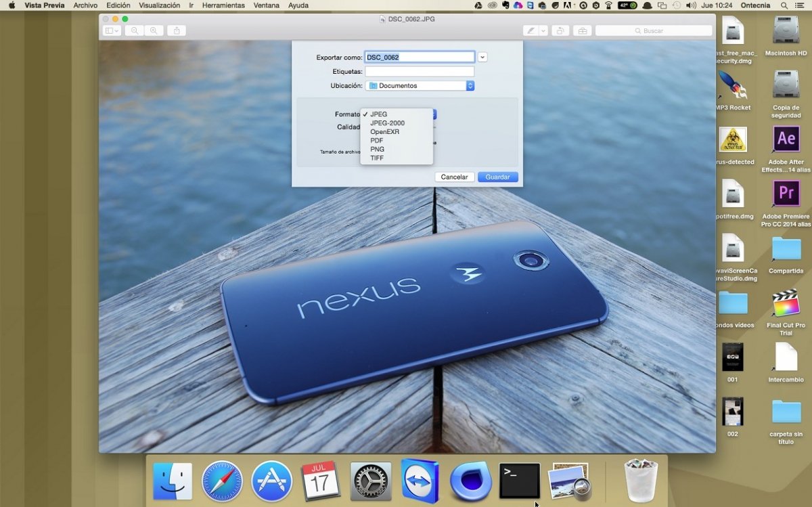Open the Time Machine menu bar icon

point(677,5)
